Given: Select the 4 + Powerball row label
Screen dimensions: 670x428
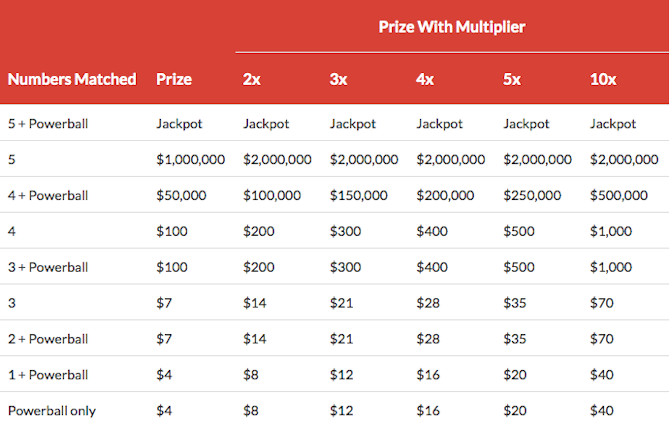Looking at the screenshot, I should tap(48, 196).
